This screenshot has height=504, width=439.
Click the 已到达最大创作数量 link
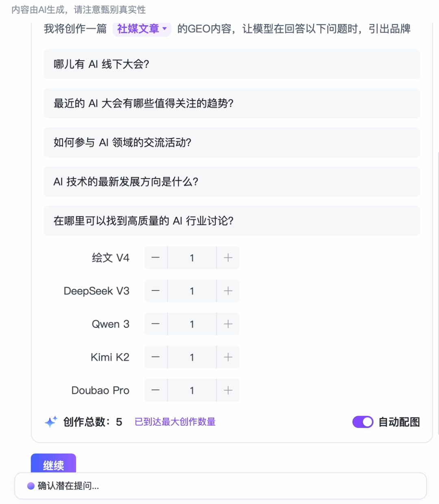[x=174, y=422]
